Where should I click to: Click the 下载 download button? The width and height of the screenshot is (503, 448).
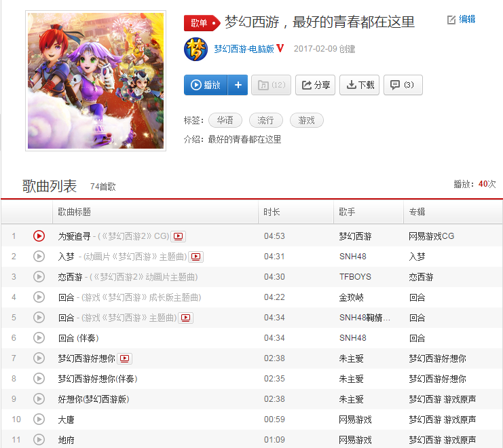pyautogui.click(x=360, y=85)
